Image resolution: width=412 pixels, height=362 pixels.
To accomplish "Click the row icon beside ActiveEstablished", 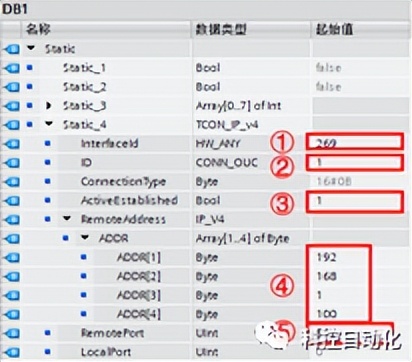I will [x=11, y=201].
